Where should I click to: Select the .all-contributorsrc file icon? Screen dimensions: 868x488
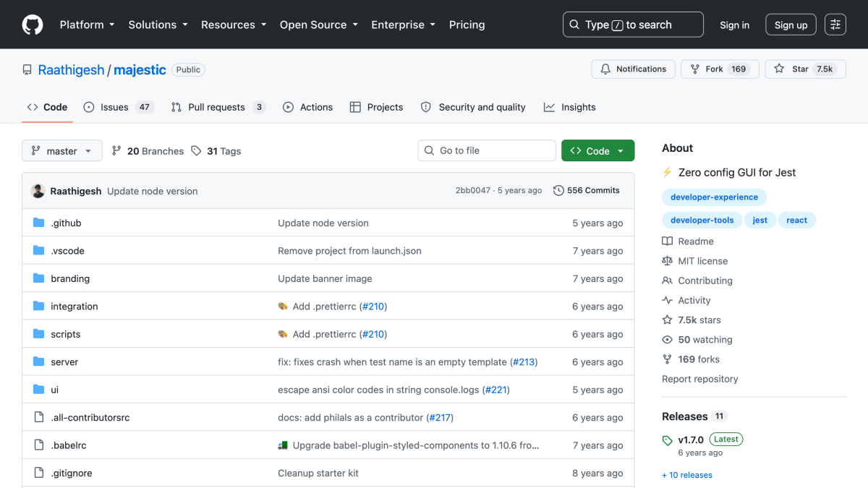[x=39, y=417]
